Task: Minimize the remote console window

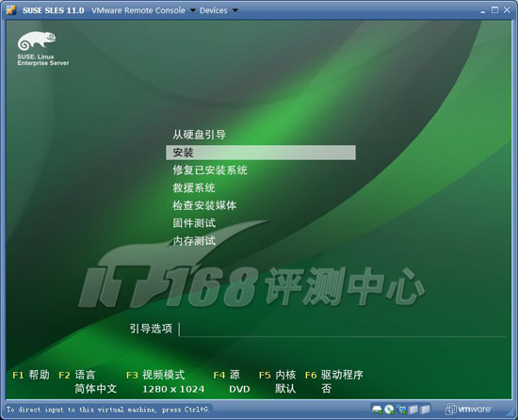Action: (x=483, y=11)
